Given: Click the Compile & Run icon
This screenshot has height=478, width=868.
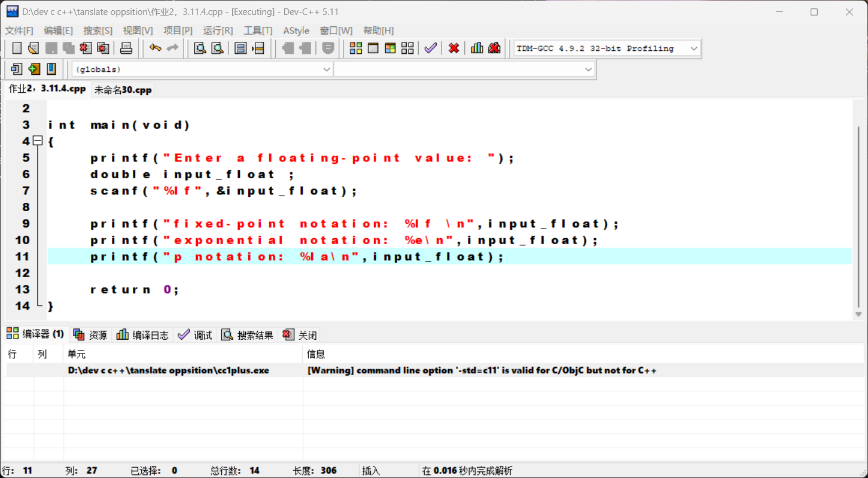Looking at the screenshot, I should (x=391, y=48).
